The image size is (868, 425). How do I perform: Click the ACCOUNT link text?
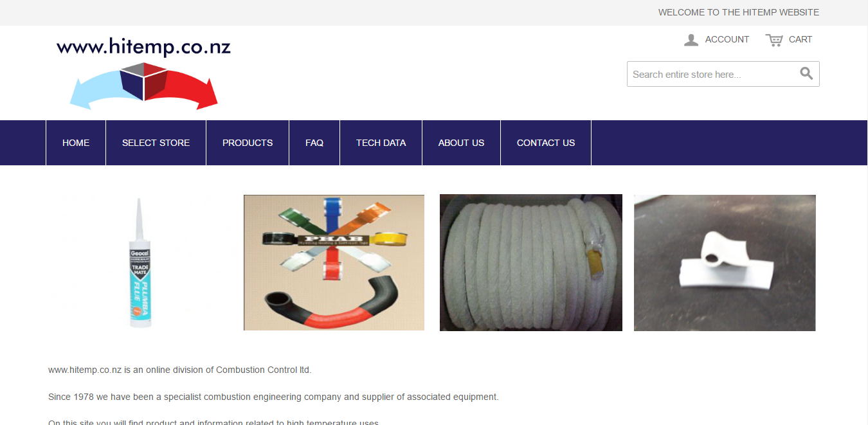(x=727, y=39)
